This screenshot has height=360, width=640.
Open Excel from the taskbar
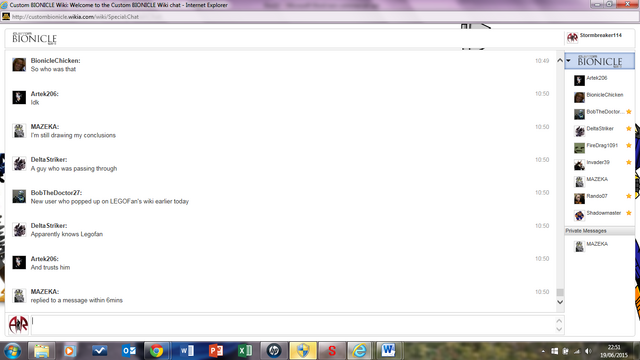tap(245, 351)
